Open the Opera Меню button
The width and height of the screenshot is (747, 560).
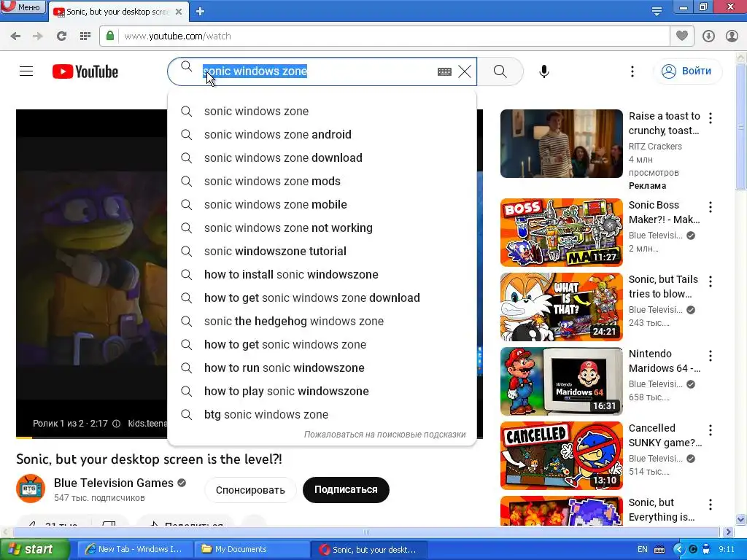[23, 7]
